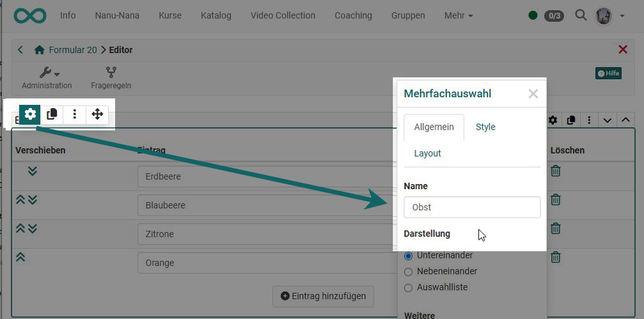Open the search magnifier icon

point(581,15)
